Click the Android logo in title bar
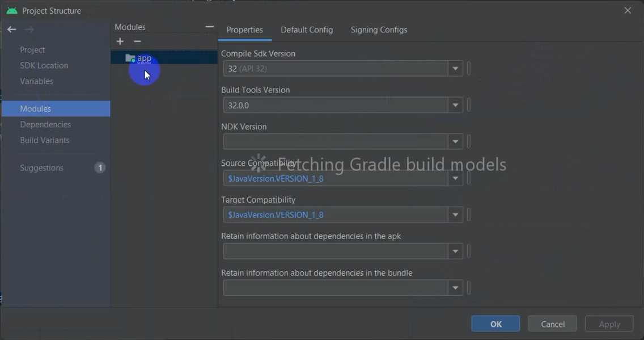The height and width of the screenshot is (340, 644). [x=12, y=11]
